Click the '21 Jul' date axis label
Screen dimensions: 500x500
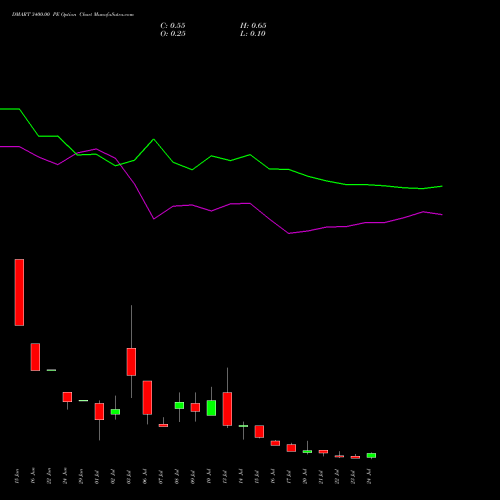[321, 476]
